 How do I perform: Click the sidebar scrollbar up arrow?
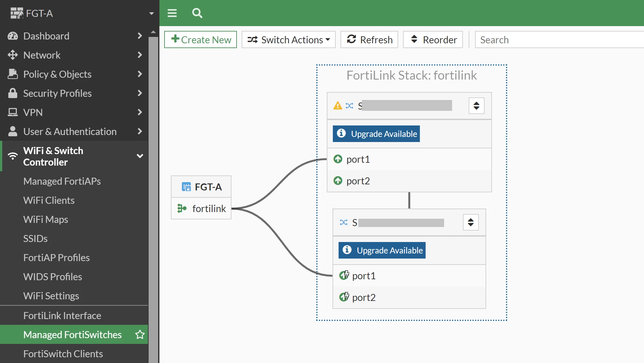(x=153, y=32)
